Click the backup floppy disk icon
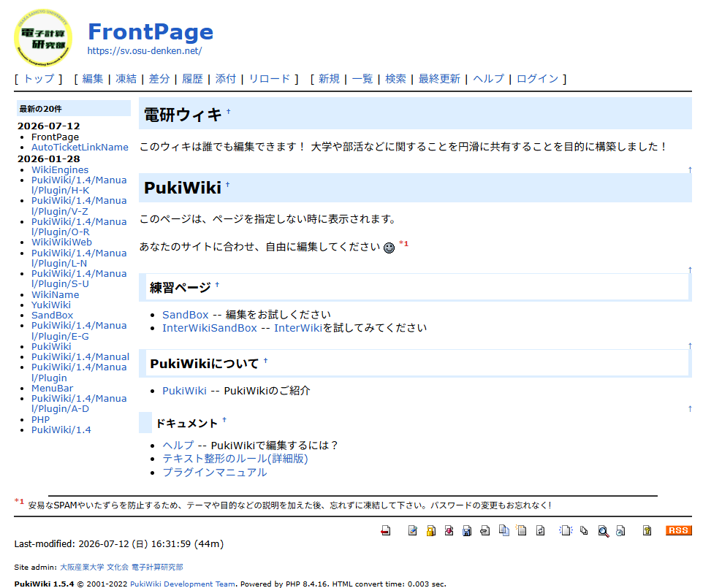 [x=467, y=530]
